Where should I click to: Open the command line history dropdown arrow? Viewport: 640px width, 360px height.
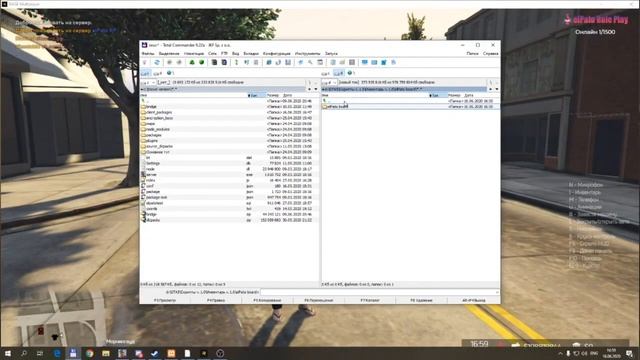497,292
